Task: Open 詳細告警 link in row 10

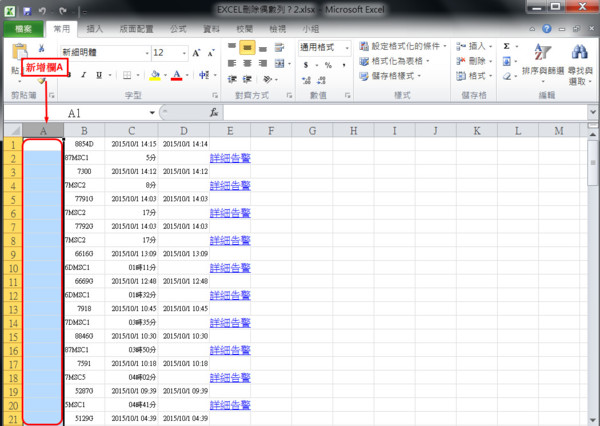Action: click(x=230, y=268)
